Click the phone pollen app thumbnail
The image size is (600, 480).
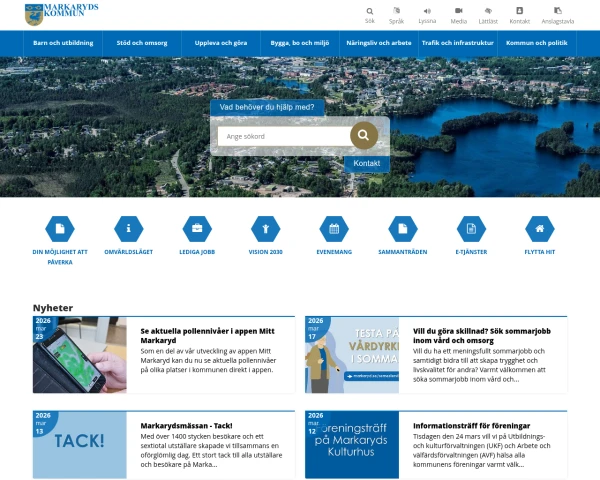[80, 355]
